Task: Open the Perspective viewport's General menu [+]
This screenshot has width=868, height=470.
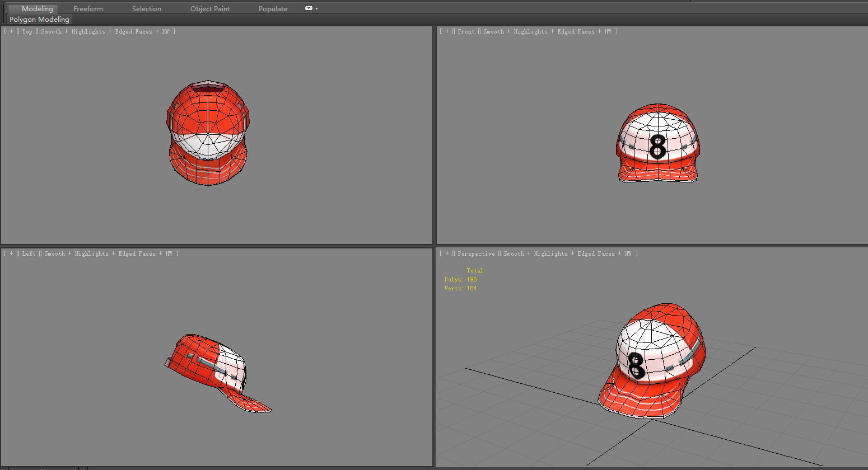Action: click(x=447, y=253)
